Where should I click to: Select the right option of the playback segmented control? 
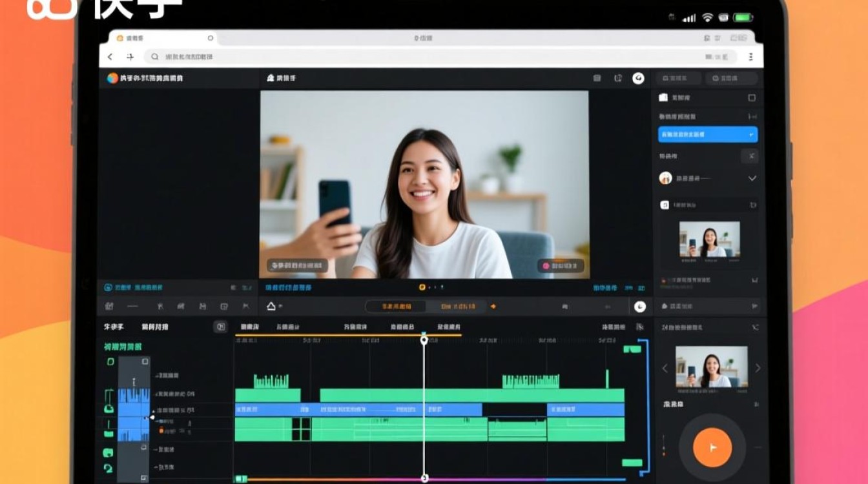(x=456, y=307)
